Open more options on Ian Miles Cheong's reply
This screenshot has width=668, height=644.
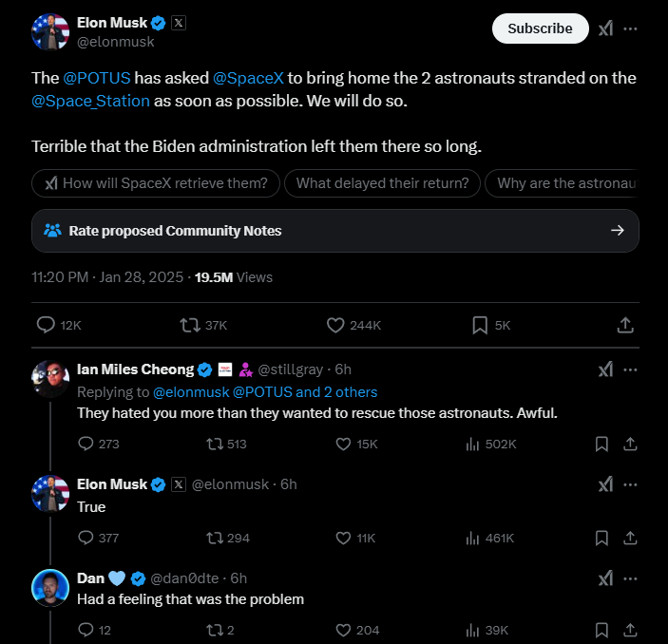point(630,369)
